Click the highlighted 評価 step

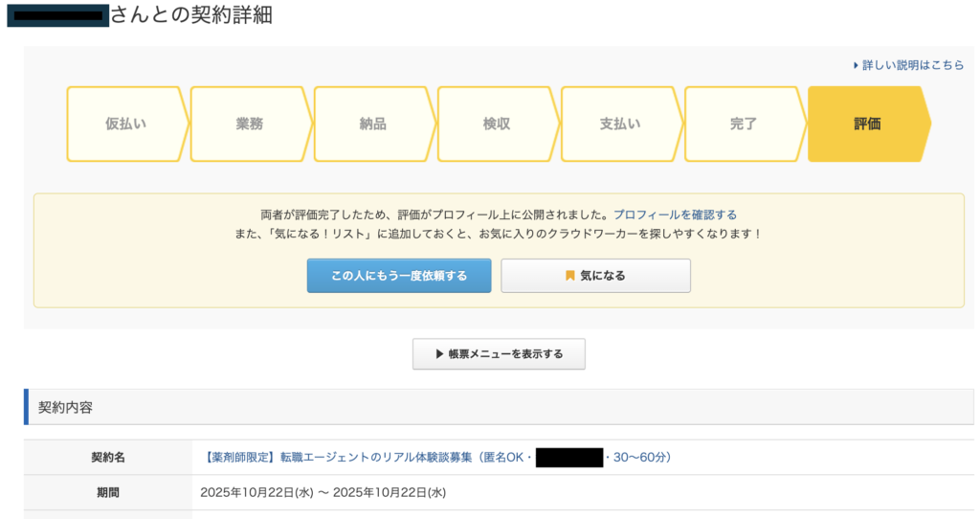[867, 124]
